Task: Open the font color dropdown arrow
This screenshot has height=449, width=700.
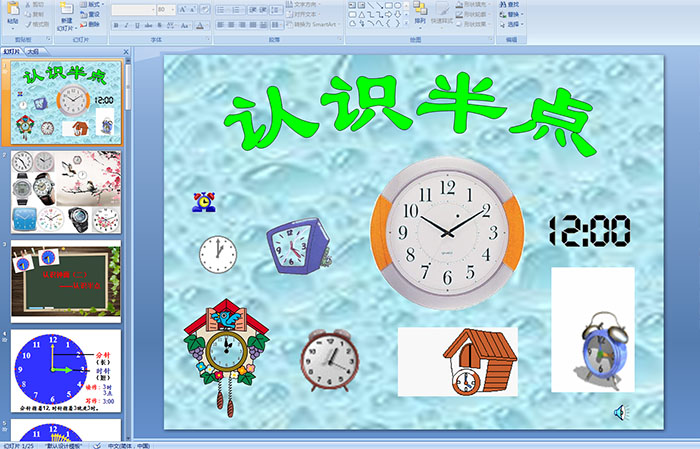Action: click(x=207, y=25)
